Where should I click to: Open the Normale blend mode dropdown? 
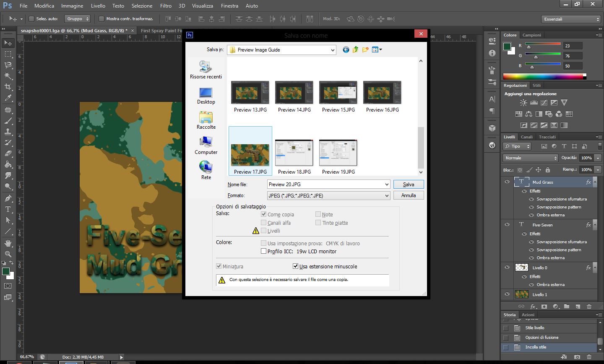click(x=531, y=158)
